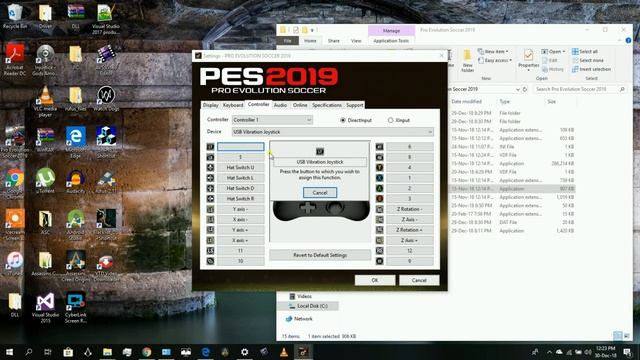Click Select none in the ribbon
This screenshot has width=640, height=360.
tap(588, 60)
